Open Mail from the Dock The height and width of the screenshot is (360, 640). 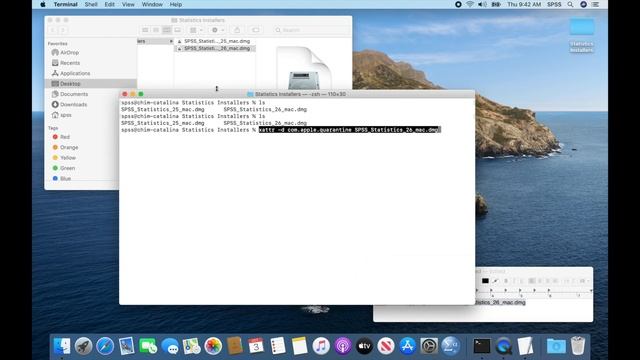(127, 346)
